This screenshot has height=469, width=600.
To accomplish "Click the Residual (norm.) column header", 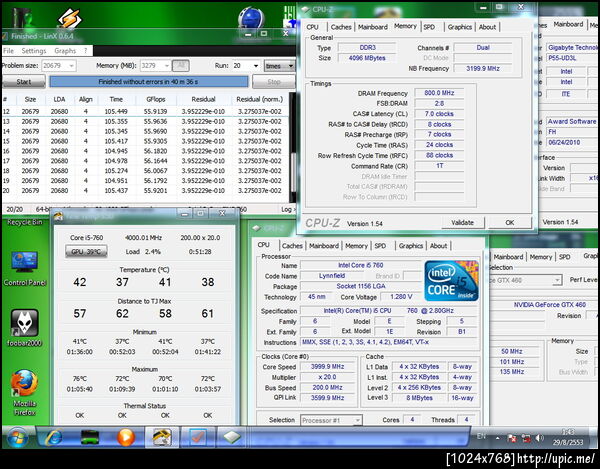I will 259,99.
